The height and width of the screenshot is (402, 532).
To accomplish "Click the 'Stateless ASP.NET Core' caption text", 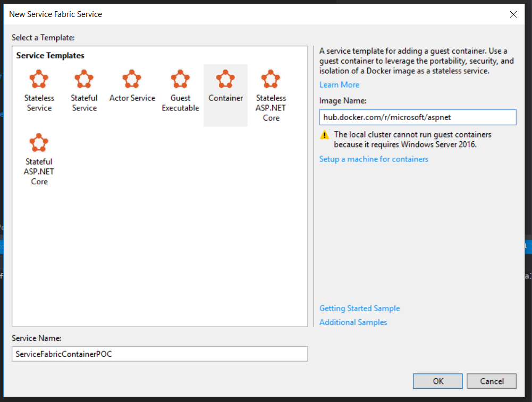I will click(271, 108).
